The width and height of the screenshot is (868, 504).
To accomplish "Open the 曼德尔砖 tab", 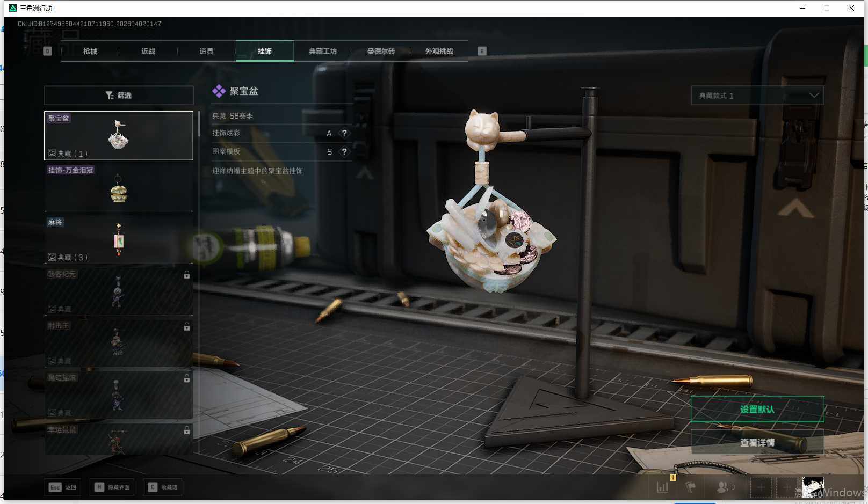I will [381, 51].
